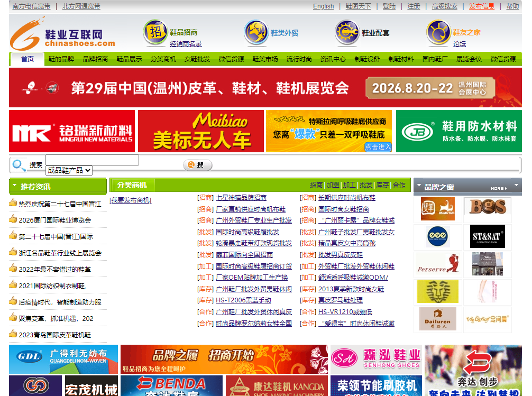Screen dimensions: 532x396
Task: Click the magnifier search icon
Action: click(19, 165)
